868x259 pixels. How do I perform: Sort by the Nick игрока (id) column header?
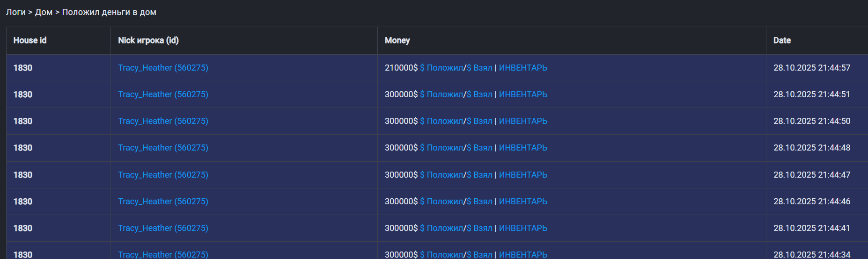[148, 41]
